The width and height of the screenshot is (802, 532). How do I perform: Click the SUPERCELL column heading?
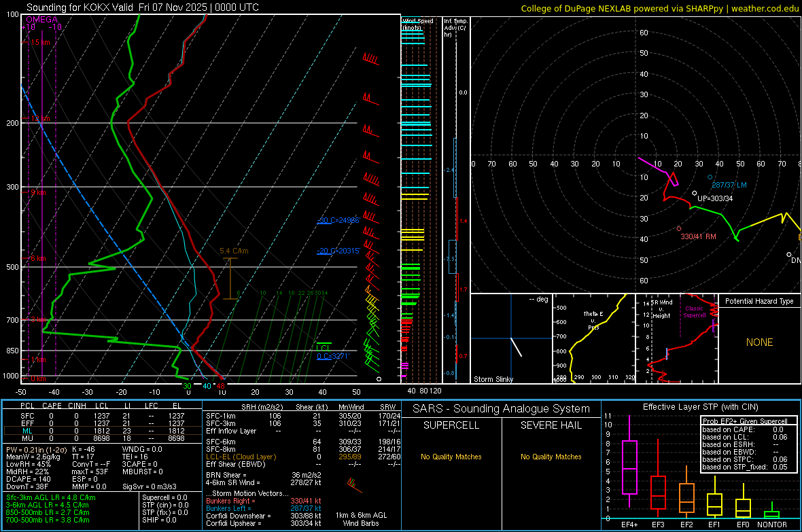pyautogui.click(x=451, y=425)
